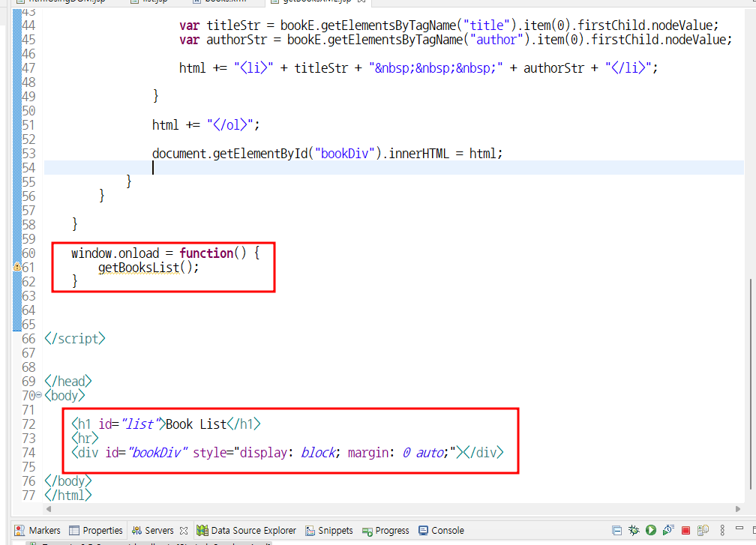Click line number 54 in the gutter
Viewport: 756px width, 545px height.
[28, 168]
